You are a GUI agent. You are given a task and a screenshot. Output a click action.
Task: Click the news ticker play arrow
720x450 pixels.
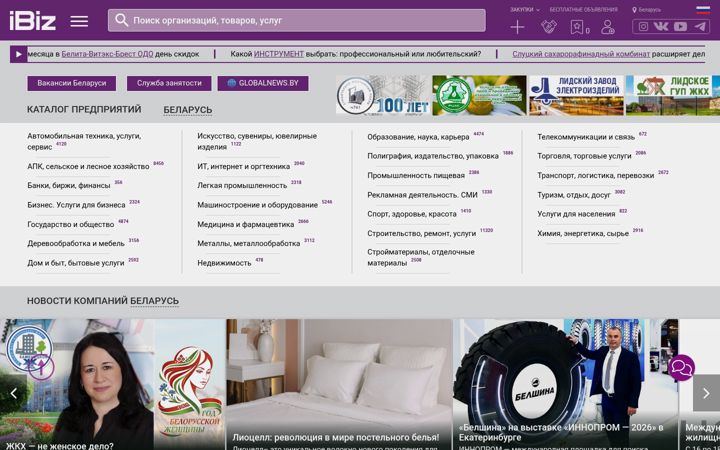[18, 54]
